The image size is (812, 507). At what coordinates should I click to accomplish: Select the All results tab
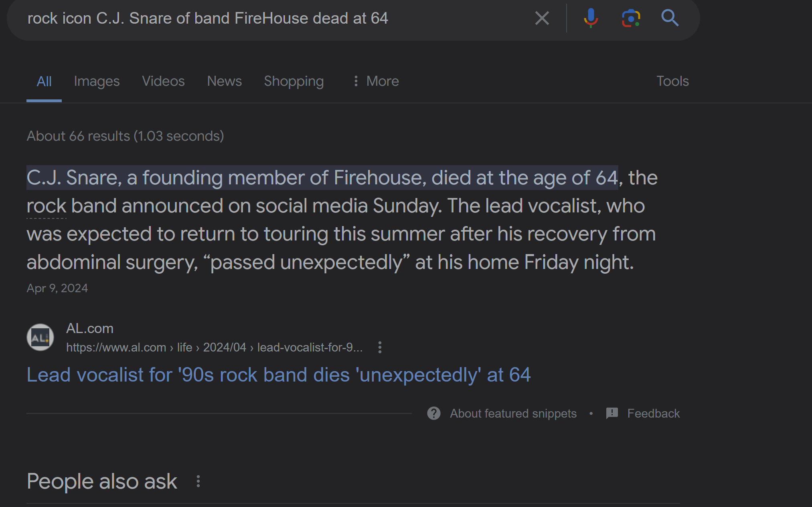(x=44, y=81)
